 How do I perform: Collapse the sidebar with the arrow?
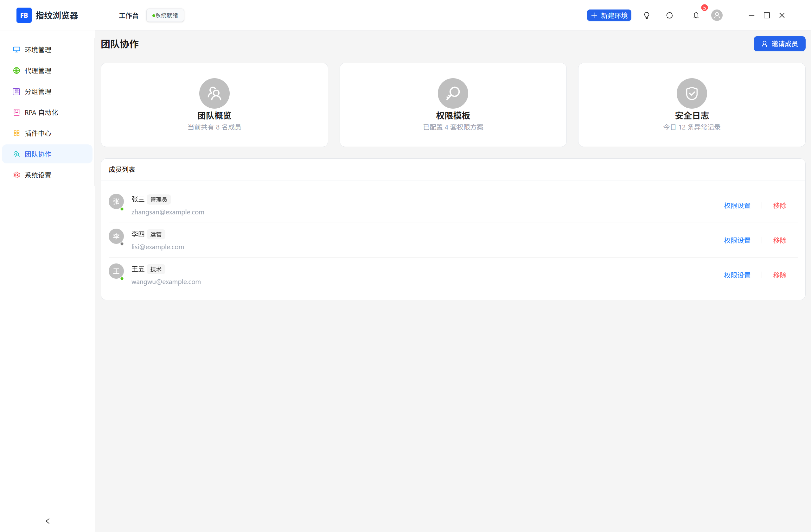pyautogui.click(x=48, y=521)
